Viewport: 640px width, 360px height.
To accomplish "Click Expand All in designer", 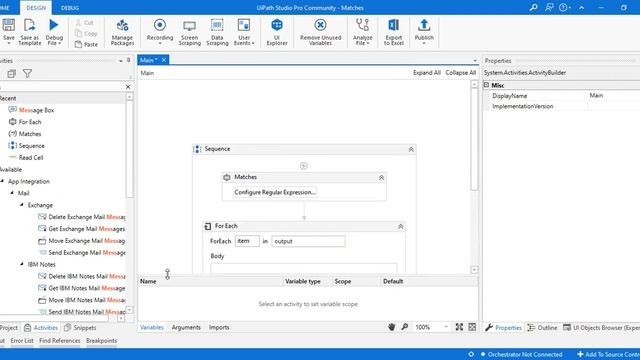I will pos(427,73).
